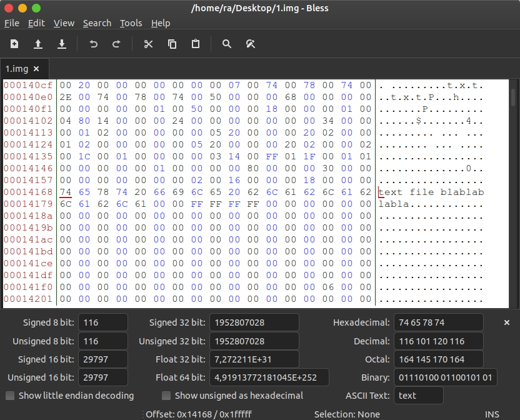520x420 pixels.
Task: Click the Octal value field
Action: 438,359
